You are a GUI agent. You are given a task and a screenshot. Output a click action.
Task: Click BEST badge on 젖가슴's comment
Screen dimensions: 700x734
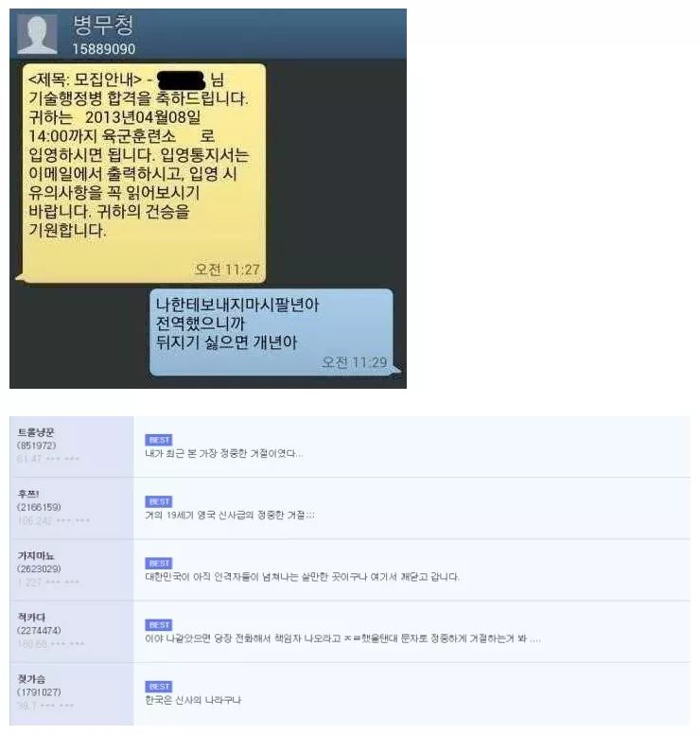159,687
